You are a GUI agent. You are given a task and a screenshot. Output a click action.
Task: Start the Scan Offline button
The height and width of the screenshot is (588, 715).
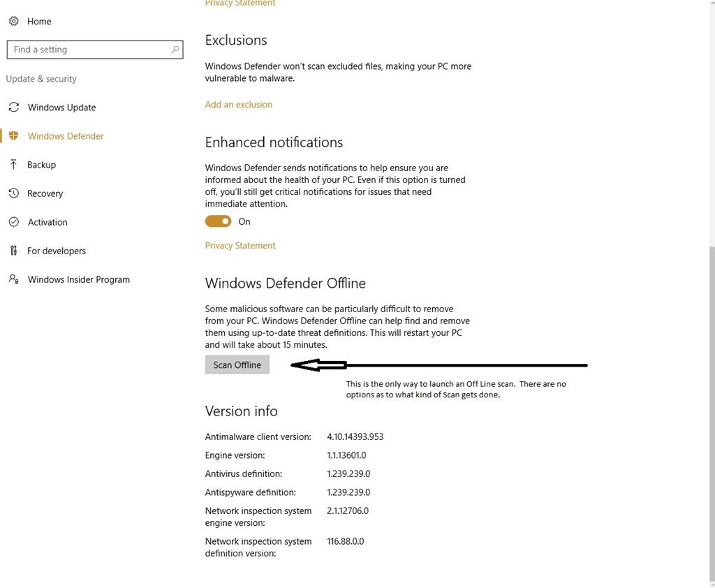click(x=237, y=365)
